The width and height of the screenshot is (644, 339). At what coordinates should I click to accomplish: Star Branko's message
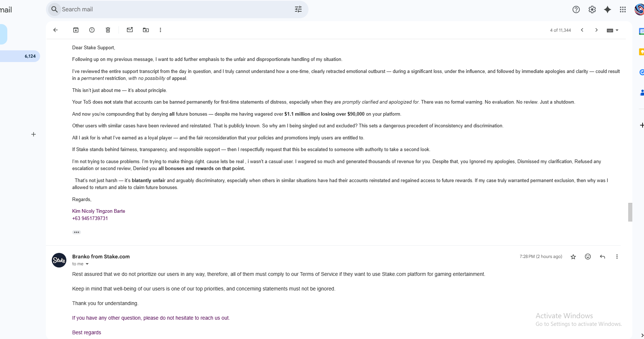click(x=573, y=257)
